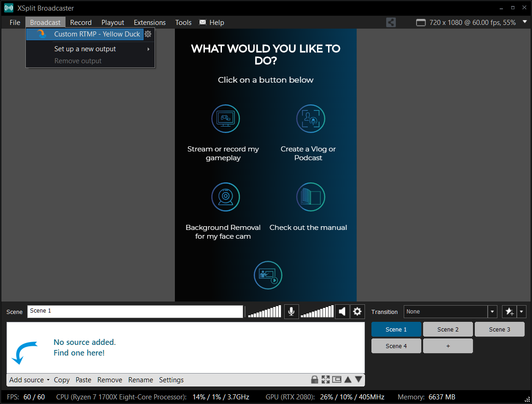
Task: Click the 720 x 1080 resolution text
Action: tap(472, 23)
